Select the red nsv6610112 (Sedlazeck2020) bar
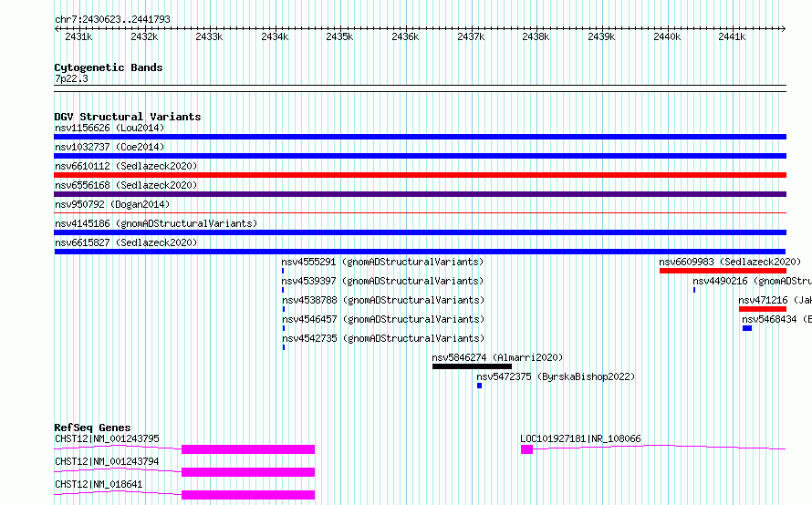 [420, 175]
